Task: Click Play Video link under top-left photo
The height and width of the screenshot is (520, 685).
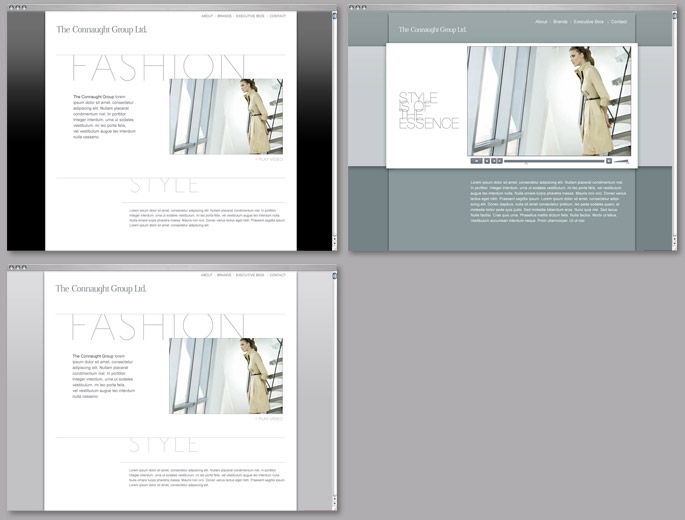Action: (x=269, y=159)
